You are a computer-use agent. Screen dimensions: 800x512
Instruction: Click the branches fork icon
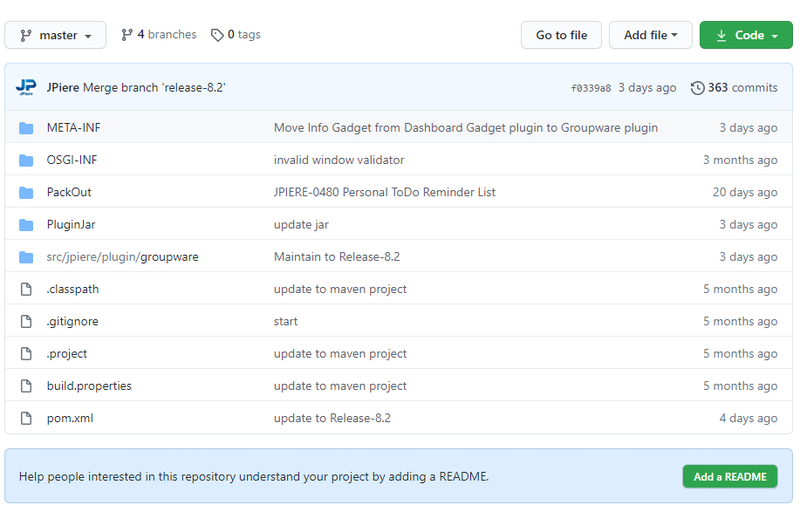pos(127,35)
